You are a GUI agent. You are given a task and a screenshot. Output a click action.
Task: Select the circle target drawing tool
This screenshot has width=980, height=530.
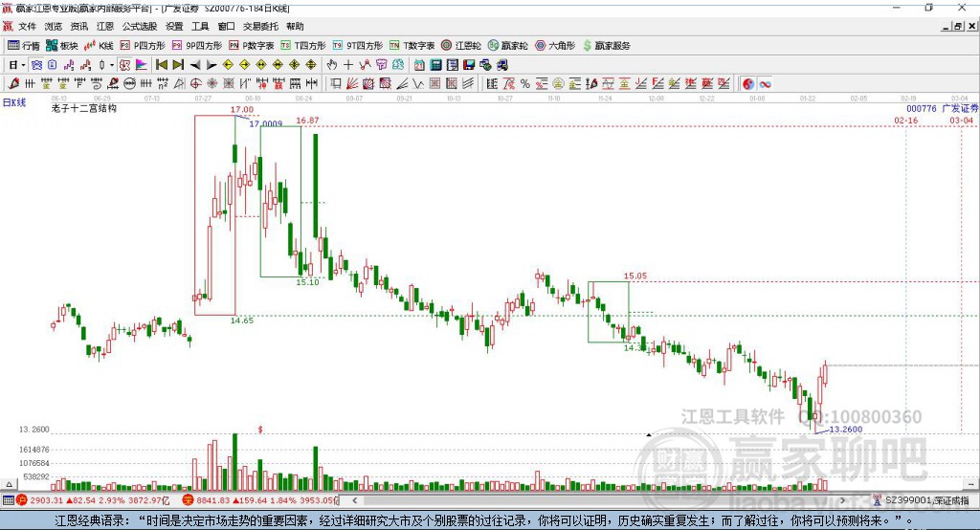[195, 84]
